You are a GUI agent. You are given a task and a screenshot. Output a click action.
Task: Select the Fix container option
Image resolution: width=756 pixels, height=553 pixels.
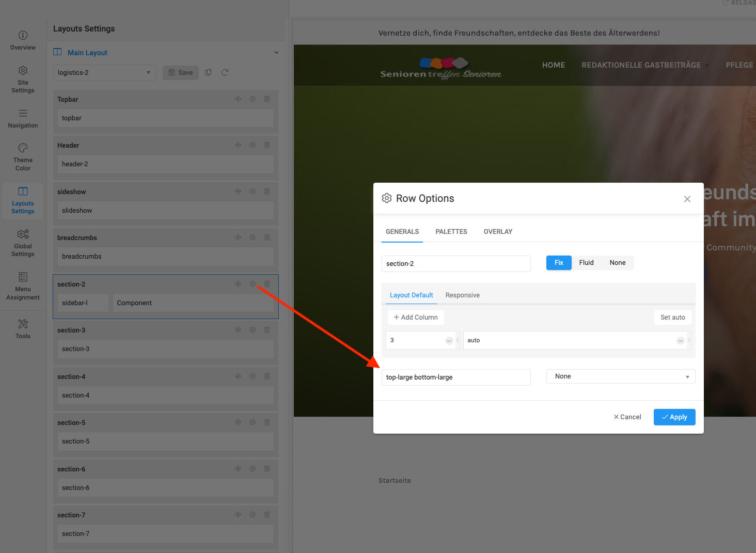click(559, 263)
